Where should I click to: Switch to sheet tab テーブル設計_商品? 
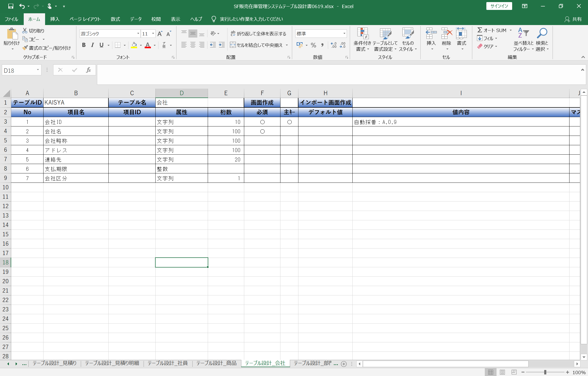pyautogui.click(x=216, y=363)
